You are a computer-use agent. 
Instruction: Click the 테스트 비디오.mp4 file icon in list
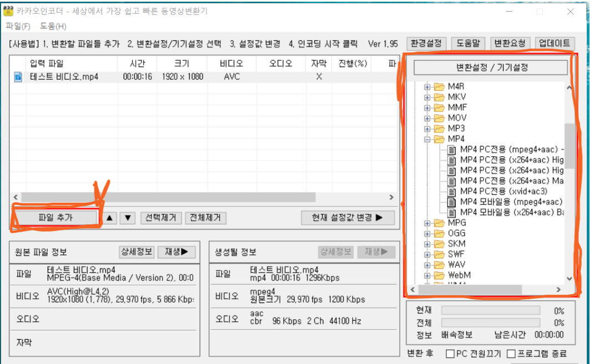18,77
